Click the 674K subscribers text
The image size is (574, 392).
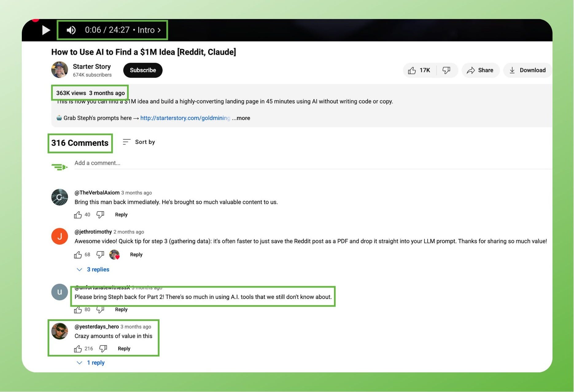92,75
